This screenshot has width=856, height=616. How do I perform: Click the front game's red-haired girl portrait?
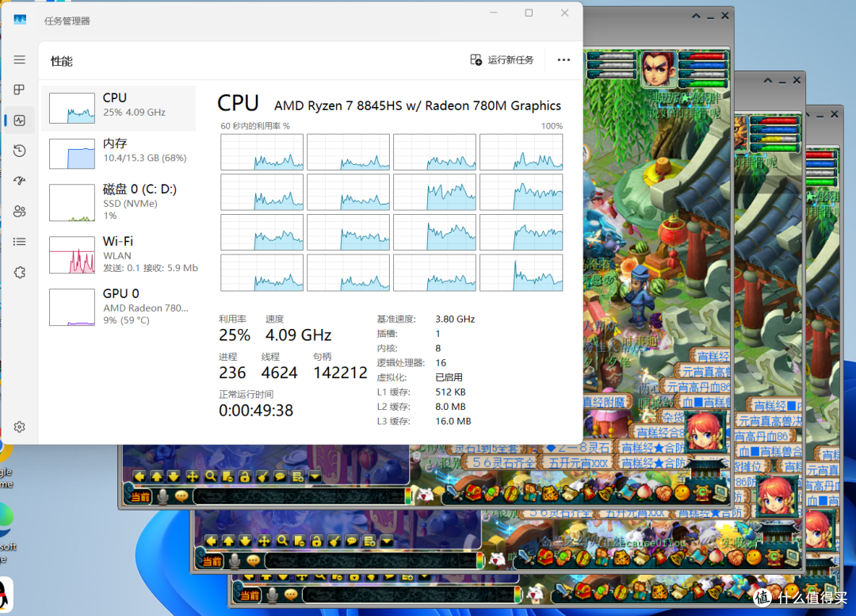705,430
